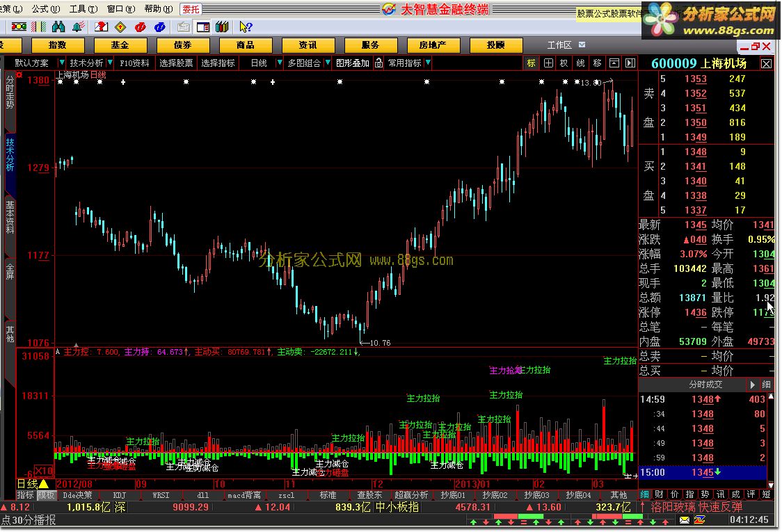Click the context help cursor icon

click(x=246, y=26)
